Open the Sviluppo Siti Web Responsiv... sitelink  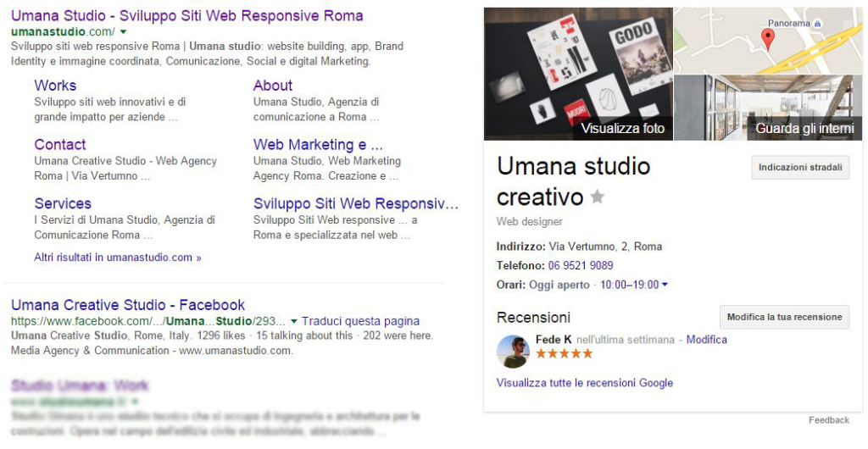[x=356, y=203]
